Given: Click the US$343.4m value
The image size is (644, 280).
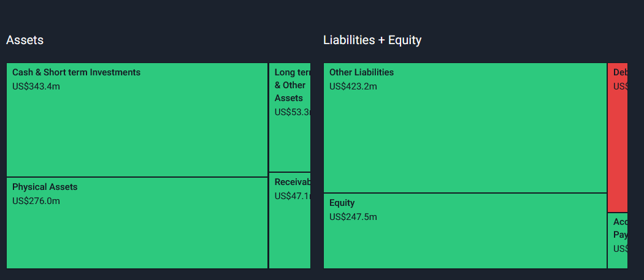Looking at the screenshot, I should click(36, 86).
